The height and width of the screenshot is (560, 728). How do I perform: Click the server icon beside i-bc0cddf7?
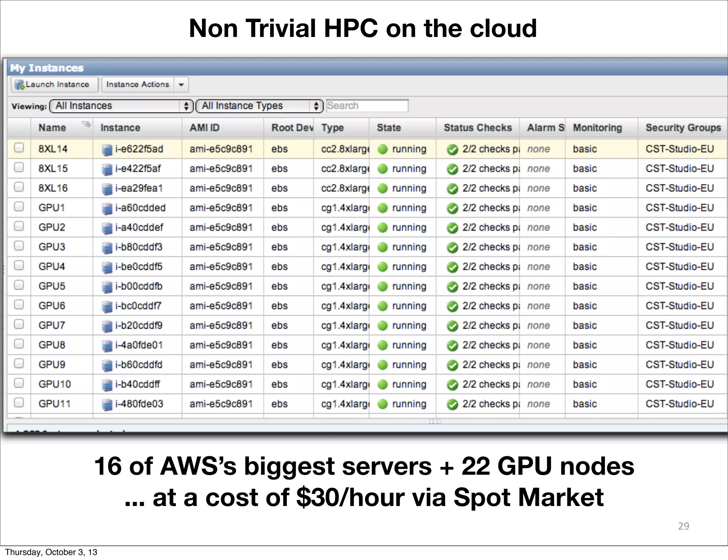point(107,307)
